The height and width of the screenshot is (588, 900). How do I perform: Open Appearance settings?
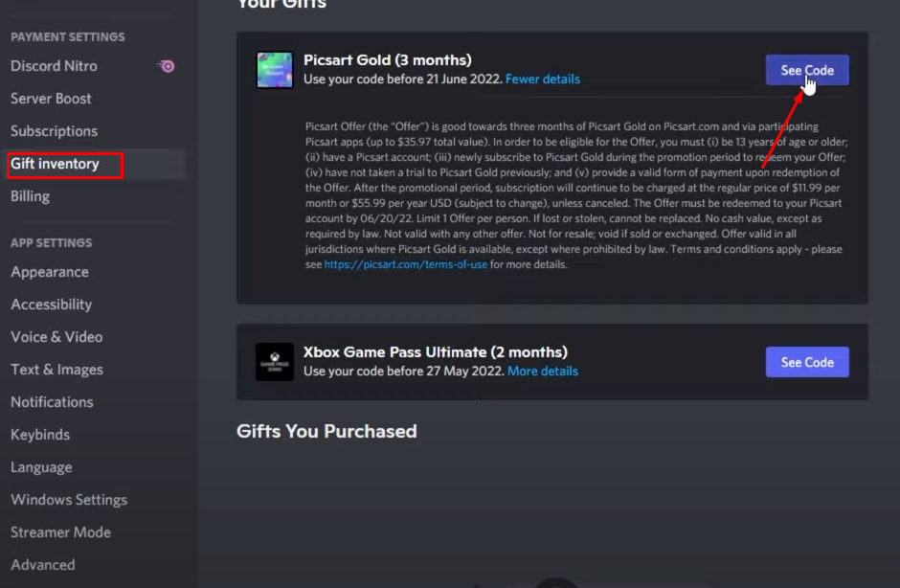click(50, 272)
